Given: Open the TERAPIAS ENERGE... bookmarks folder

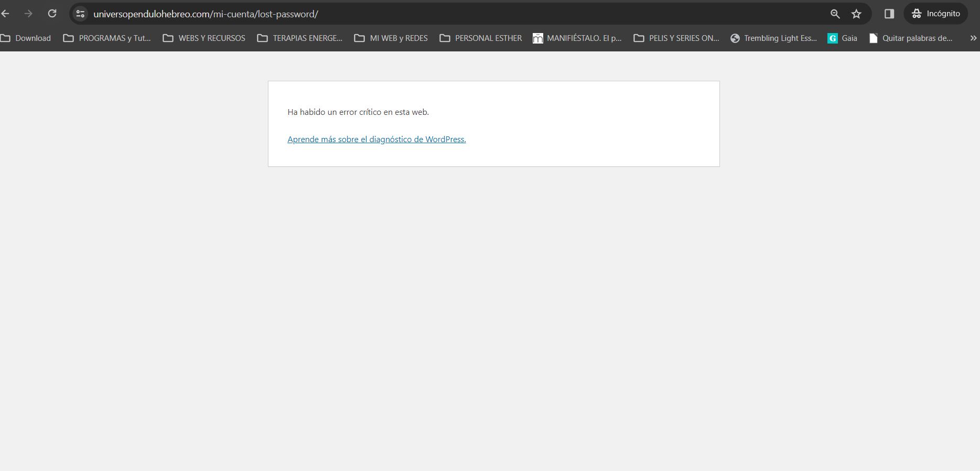Looking at the screenshot, I should point(299,38).
